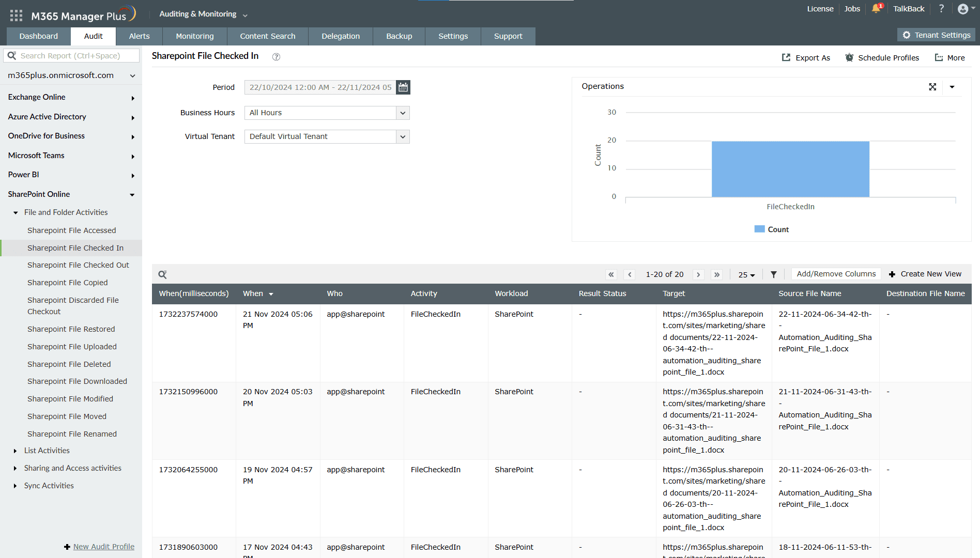
Task: Open the app launcher grid icon
Action: point(16,16)
